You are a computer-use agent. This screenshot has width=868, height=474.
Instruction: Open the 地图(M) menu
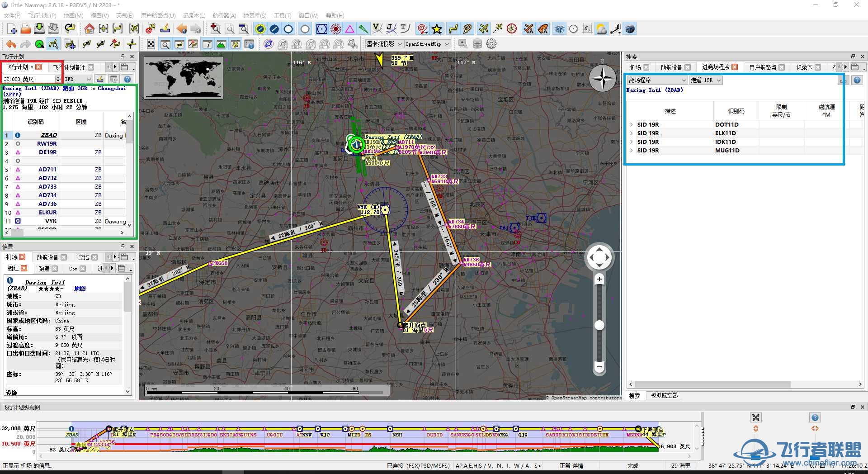[x=73, y=15]
